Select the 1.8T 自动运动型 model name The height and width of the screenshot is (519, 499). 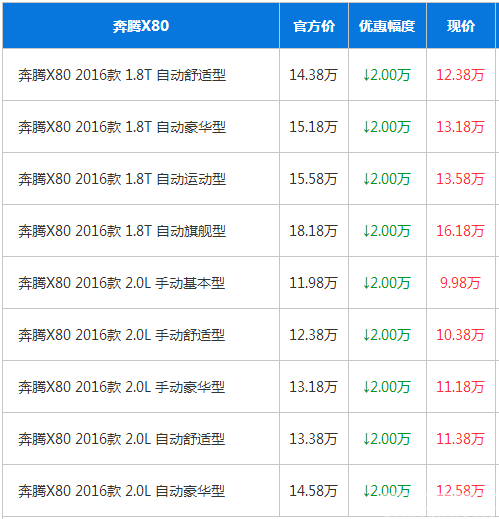122,179
